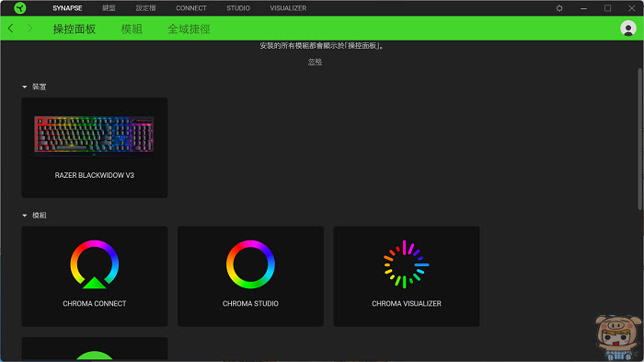
Task: Go back with the left arrow
Action: [x=11, y=29]
